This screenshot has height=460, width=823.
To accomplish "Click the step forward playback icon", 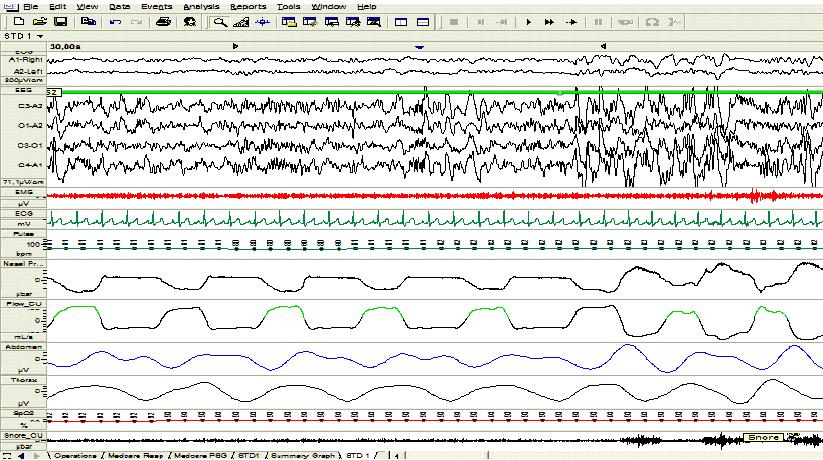I will pos(480,22).
